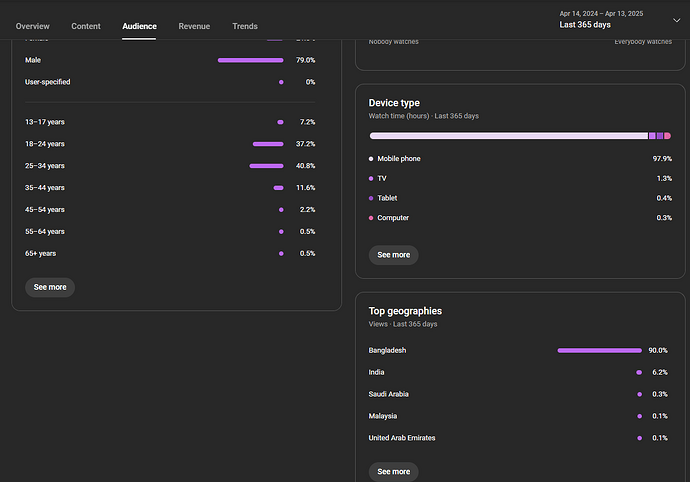Click the 55–64 years label
Viewport: 690px width, 482px height.
click(45, 232)
